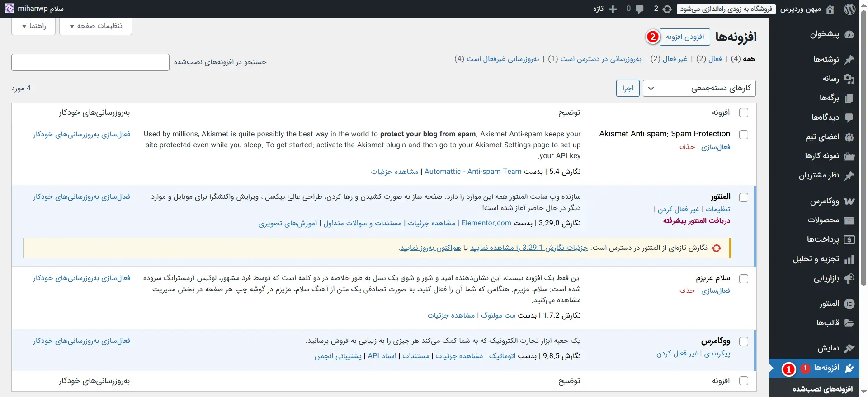Viewport: 868px width, 397px height.
Task: Open the WooCommerce sidebar menu icon
Action: tap(849, 201)
